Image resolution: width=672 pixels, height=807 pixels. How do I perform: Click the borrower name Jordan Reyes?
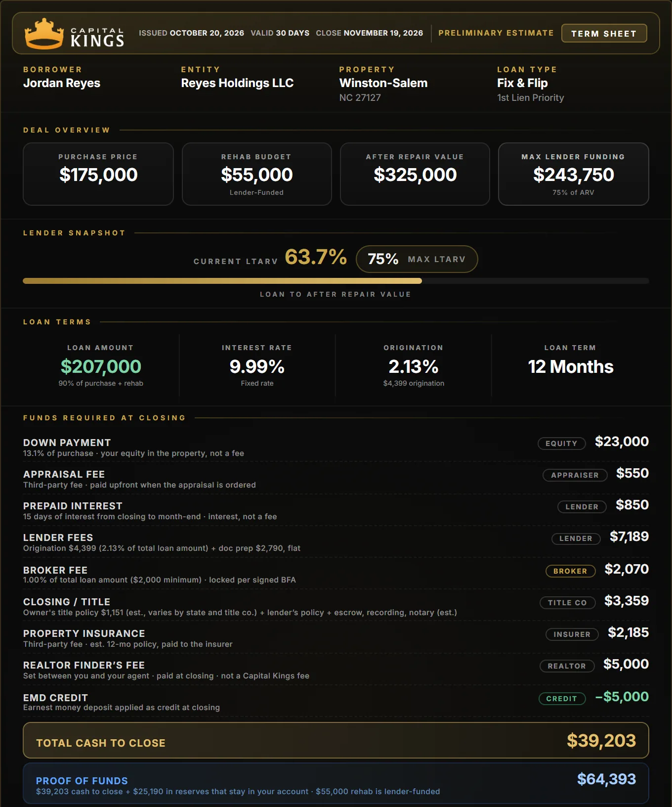point(62,83)
